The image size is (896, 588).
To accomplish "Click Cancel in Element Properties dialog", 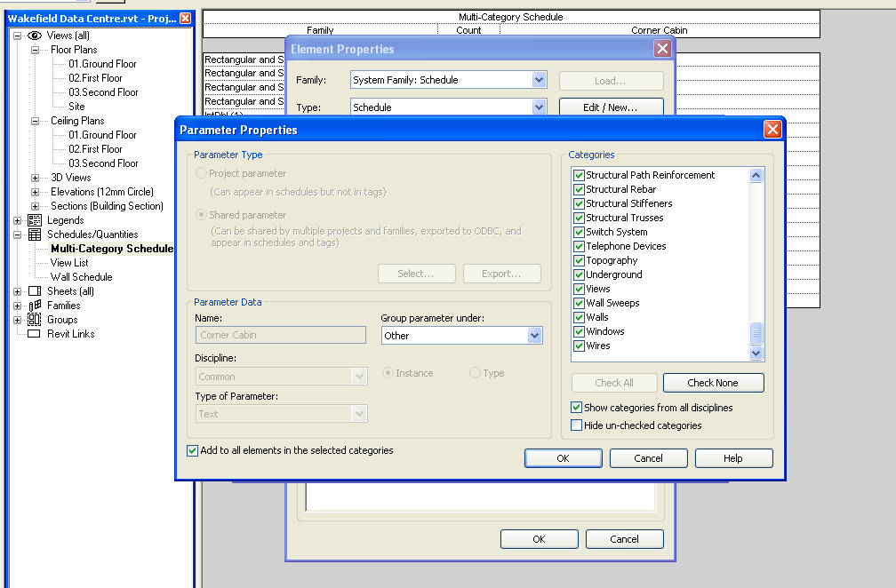I will point(625,539).
